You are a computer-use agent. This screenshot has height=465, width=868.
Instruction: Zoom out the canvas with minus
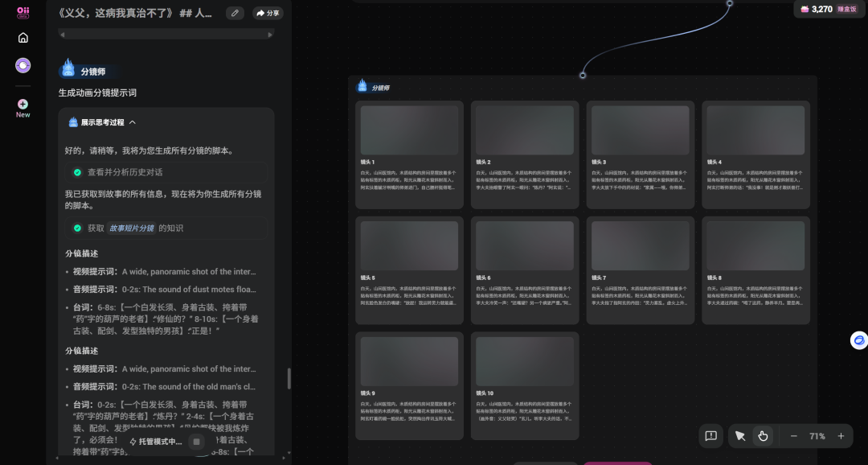point(793,436)
